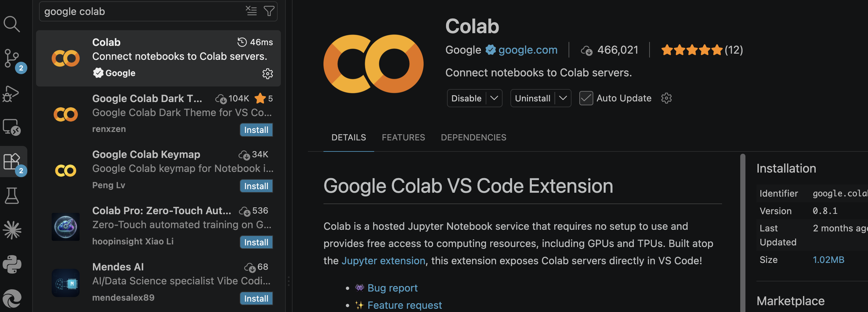Open the Bug report link

393,288
